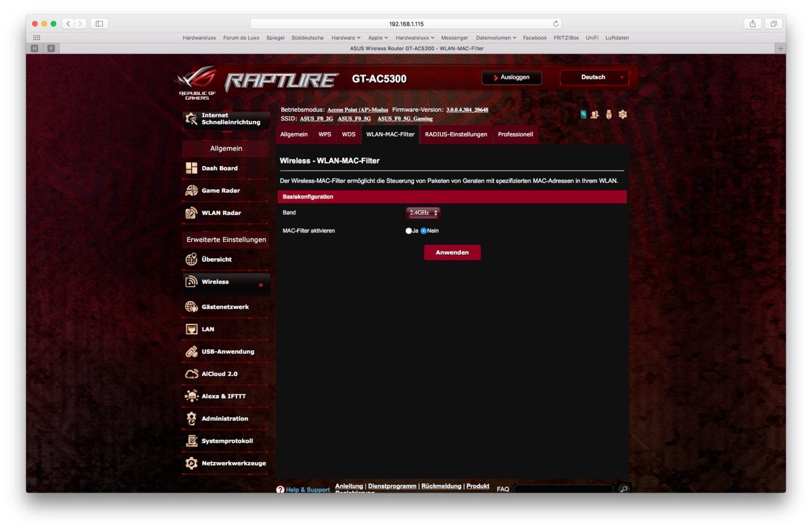
Task: Click Safari back navigation arrow
Action: (x=68, y=24)
